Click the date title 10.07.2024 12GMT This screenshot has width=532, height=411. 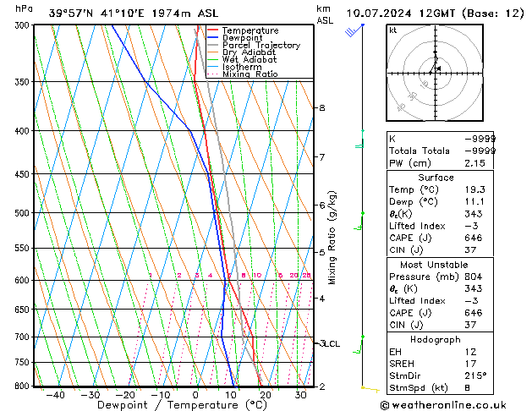[434, 13]
